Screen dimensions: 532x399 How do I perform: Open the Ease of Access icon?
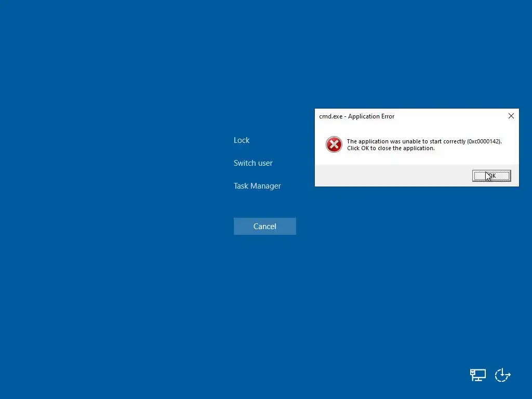502,375
